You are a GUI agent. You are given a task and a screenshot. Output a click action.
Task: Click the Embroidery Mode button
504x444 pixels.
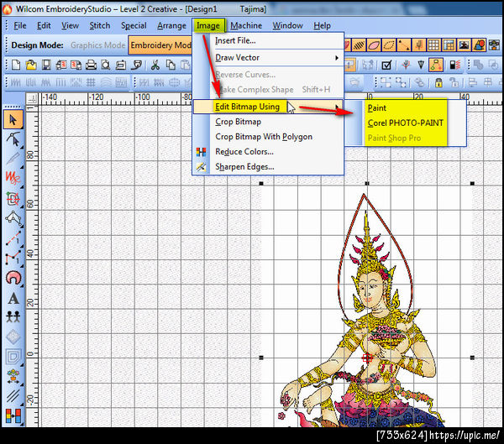click(160, 45)
